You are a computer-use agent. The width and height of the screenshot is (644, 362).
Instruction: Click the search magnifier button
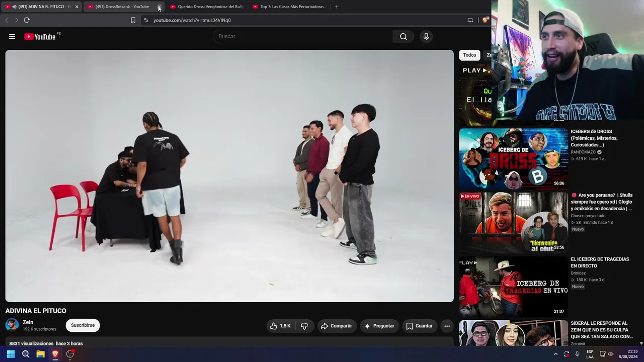(404, 36)
